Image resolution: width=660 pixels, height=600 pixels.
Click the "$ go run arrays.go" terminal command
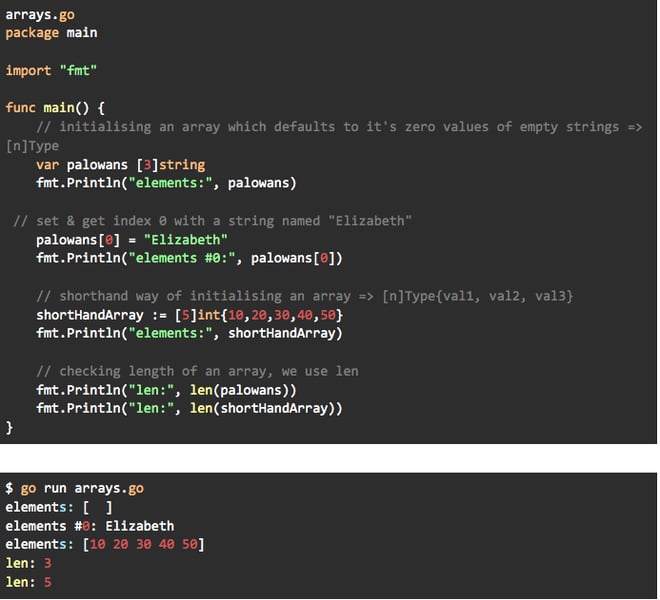click(x=74, y=488)
